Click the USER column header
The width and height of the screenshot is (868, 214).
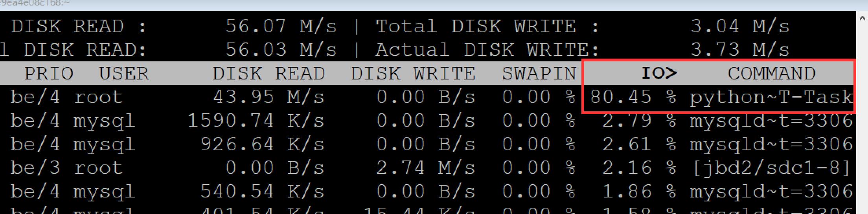click(124, 74)
